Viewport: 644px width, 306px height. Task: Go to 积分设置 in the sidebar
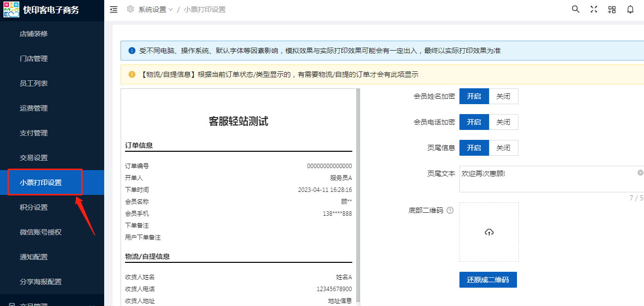click(x=34, y=207)
